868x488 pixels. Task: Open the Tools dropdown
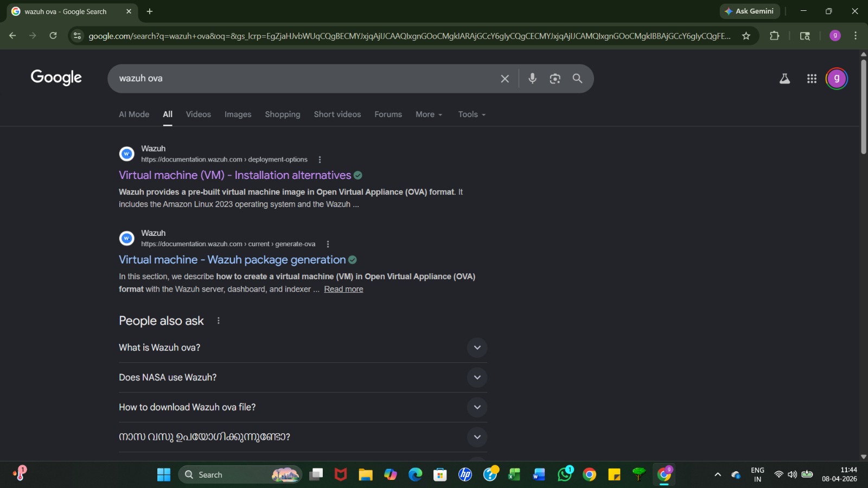[472, 114]
